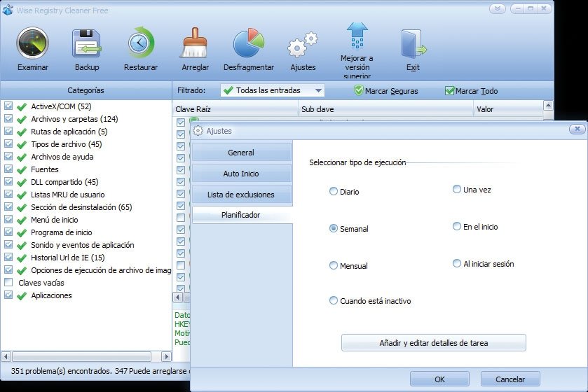Select Archivos de ayuda category
588x392 pixels.
pyautogui.click(x=62, y=157)
